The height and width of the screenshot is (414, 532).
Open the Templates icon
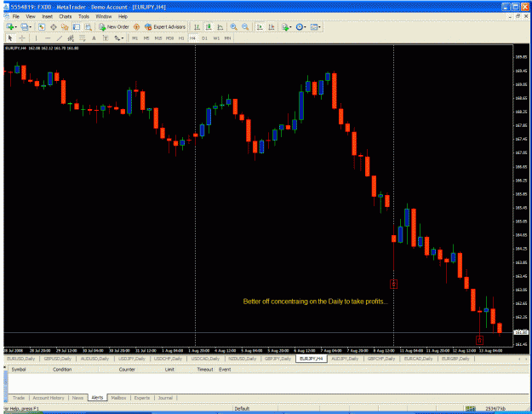tap(314, 26)
